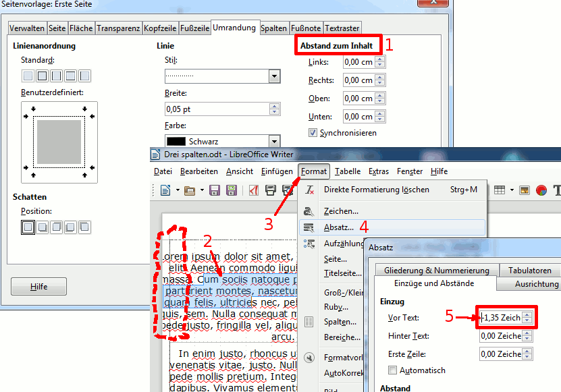The width and height of the screenshot is (561, 392).
Task: Enable the Automatisch checkbox in Absatz dialog
Action: click(x=392, y=370)
